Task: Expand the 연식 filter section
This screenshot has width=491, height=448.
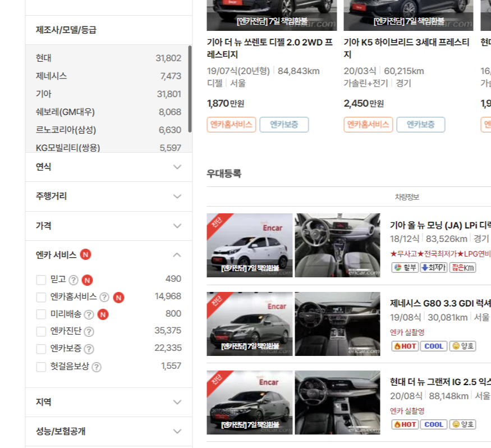Action: 109,167
